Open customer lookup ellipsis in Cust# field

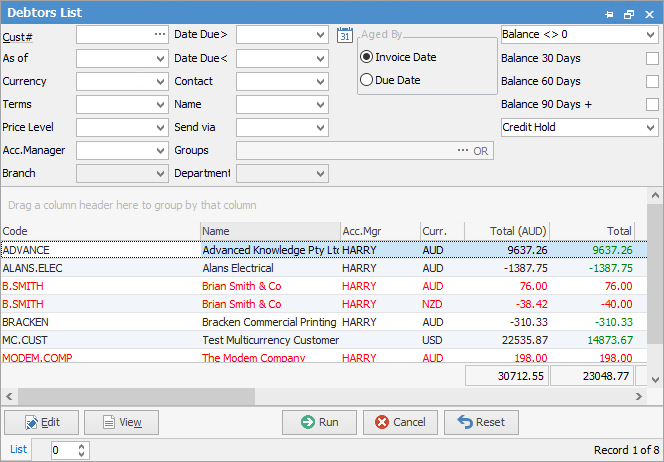click(159, 35)
